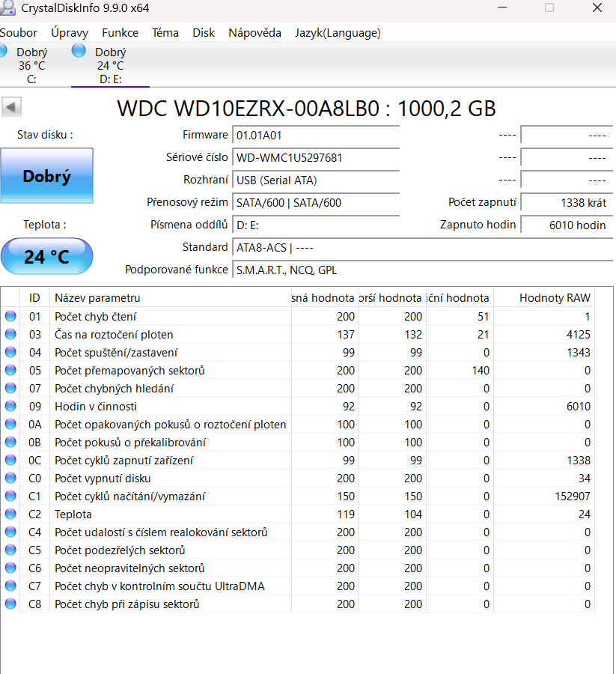Select the row Počet spuštění/zastavení
Viewport: 616px width, 674px height.
click(x=298, y=352)
